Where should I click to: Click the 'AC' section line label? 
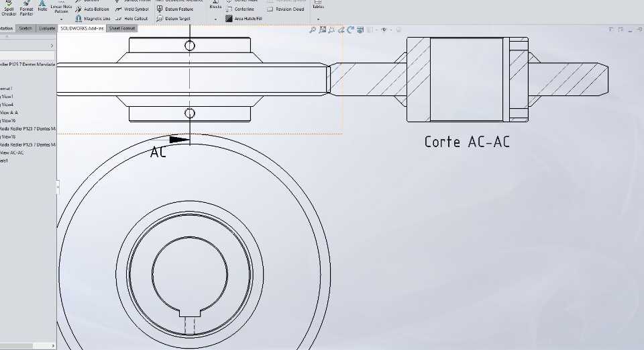(158, 152)
